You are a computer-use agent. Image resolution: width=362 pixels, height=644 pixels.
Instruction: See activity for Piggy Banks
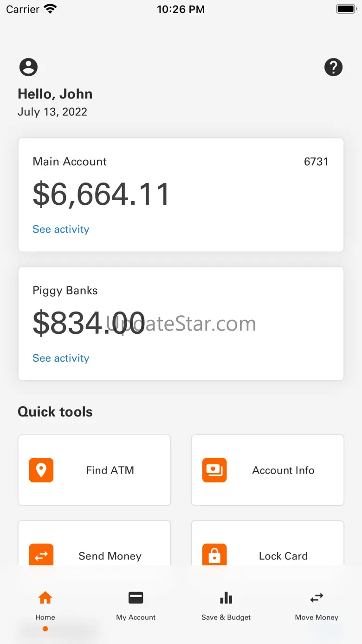click(x=61, y=358)
